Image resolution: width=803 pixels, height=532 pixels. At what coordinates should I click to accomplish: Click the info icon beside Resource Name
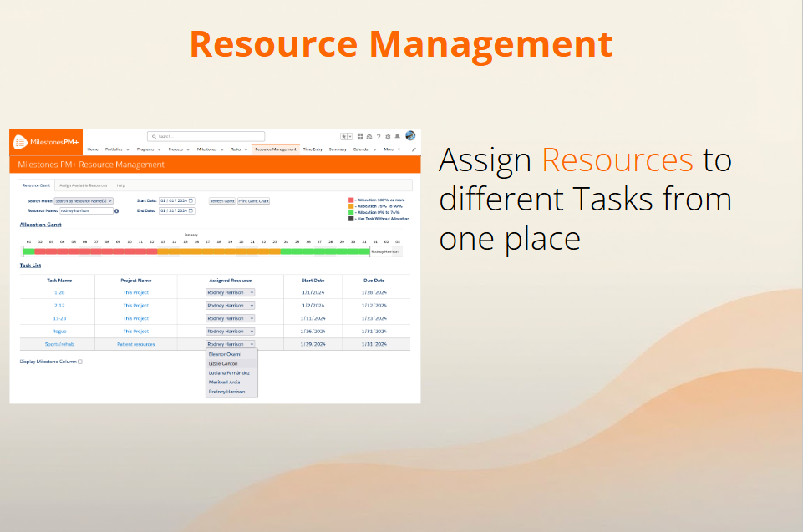116,211
